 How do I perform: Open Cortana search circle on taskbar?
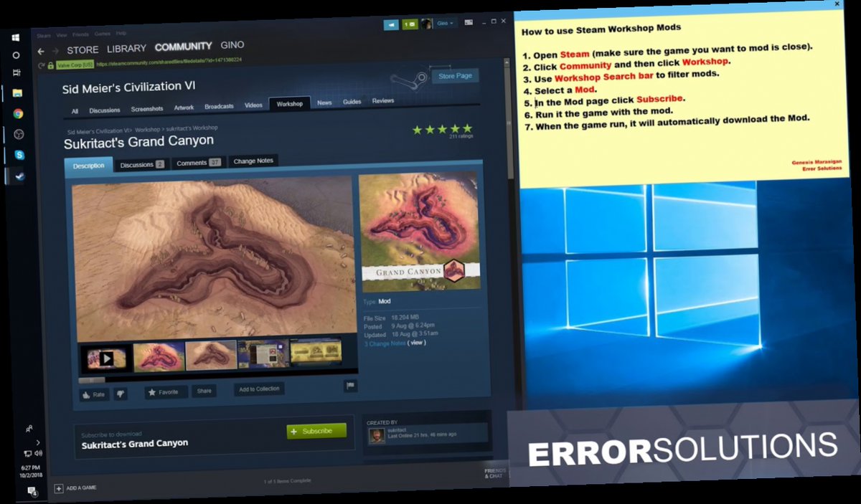tap(16, 55)
